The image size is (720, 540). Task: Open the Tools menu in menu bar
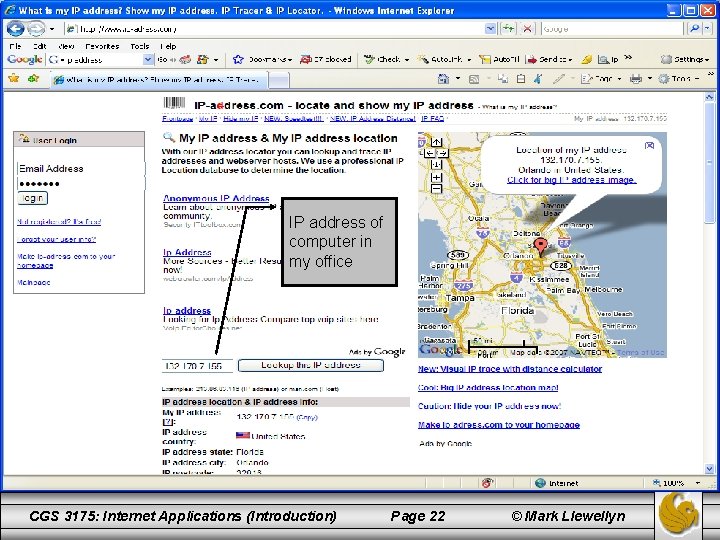pos(140,46)
